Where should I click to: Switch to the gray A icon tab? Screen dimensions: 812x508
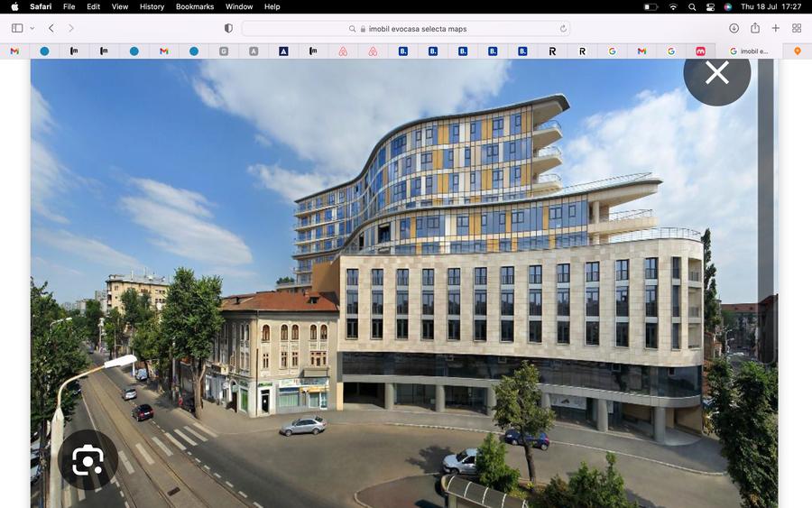254,51
